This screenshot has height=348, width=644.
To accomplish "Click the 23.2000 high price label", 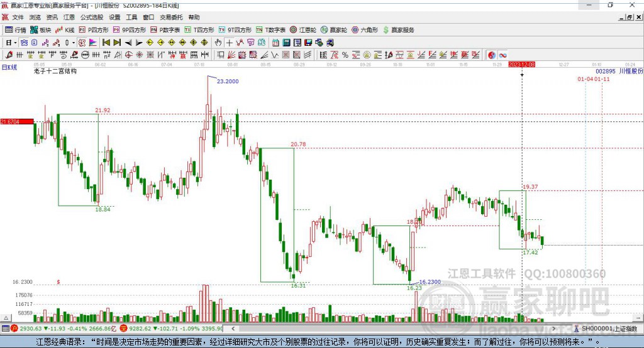I will pyautogui.click(x=228, y=81).
